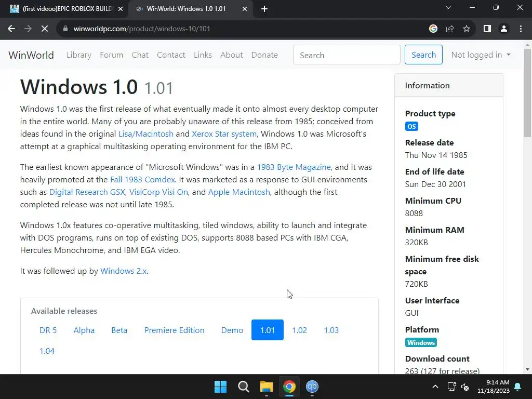
Task: Go back to the previous page
Action: coord(11,29)
